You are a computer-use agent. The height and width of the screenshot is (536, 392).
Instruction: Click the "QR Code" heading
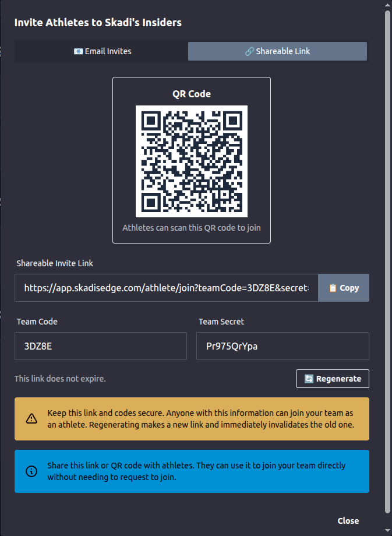[192, 94]
